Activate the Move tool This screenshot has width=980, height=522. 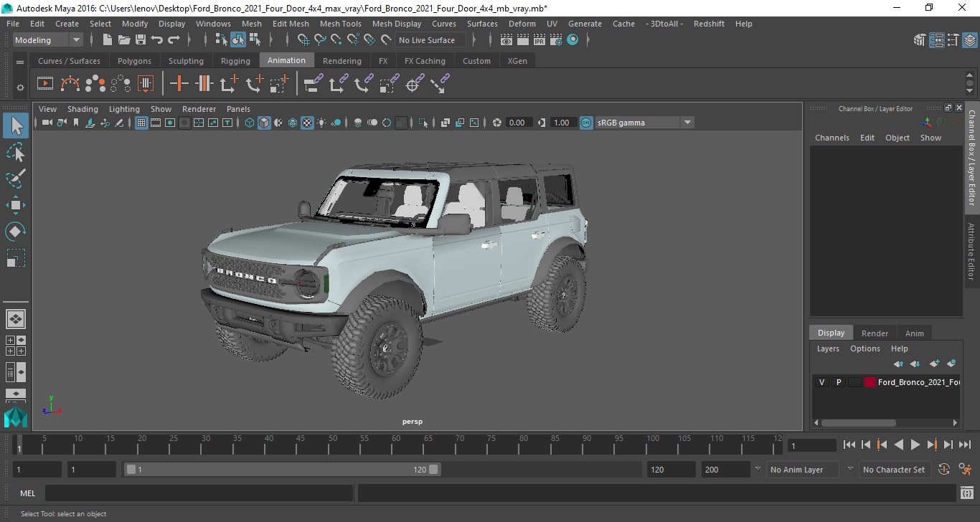coord(16,205)
